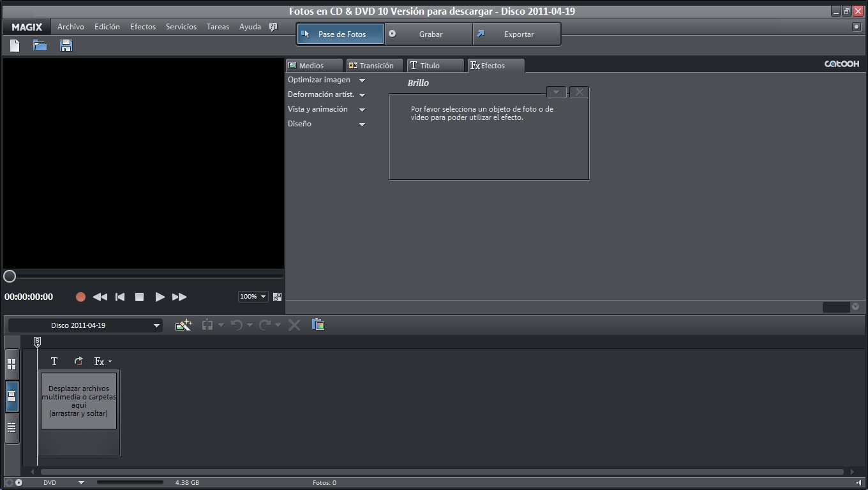Select the storyboard view mode icon
The height and width of the screenshot is (490, 868).
point(11,396)
